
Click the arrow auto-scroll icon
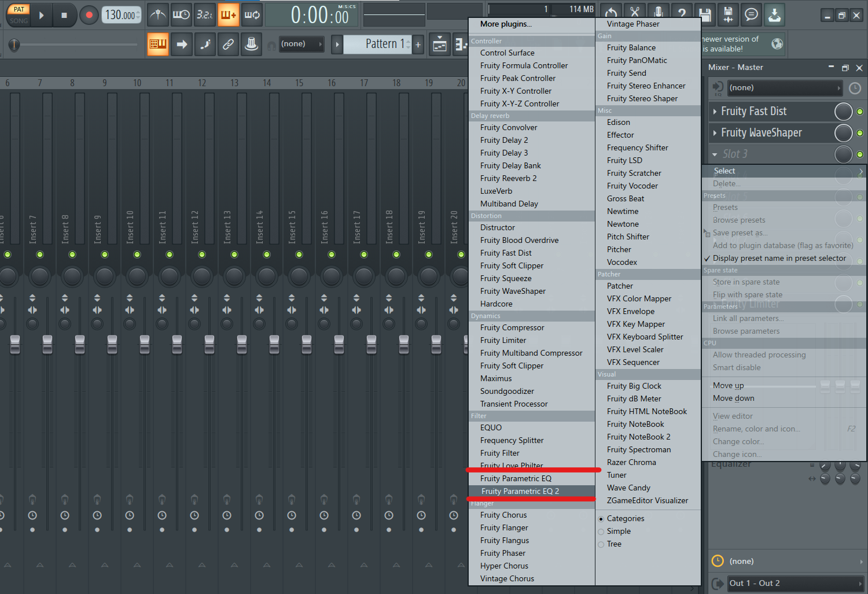pos(182,44)
